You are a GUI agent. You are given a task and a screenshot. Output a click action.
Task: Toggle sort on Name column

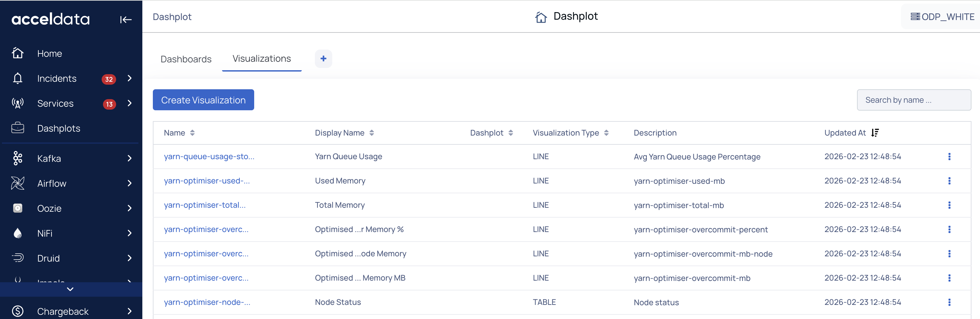[x=192, y=133]
